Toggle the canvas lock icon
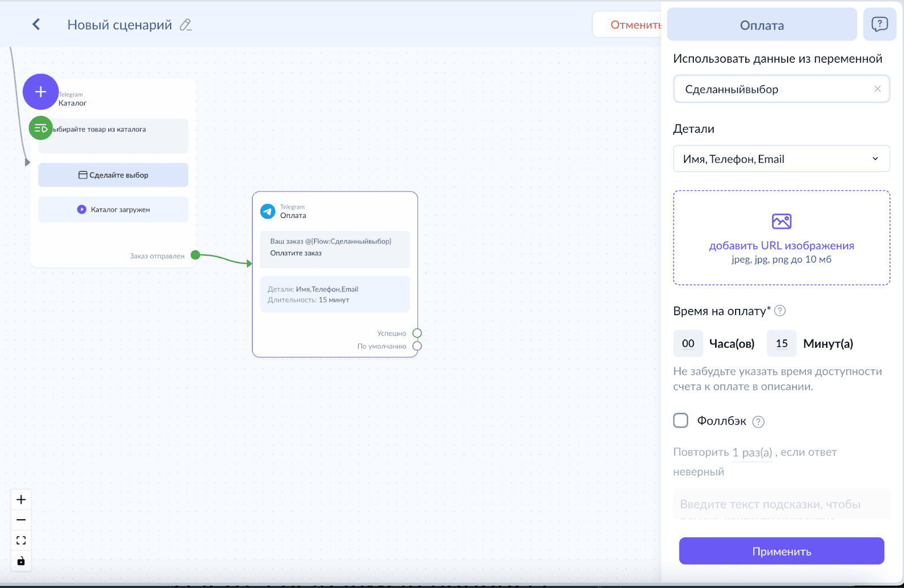Viewport: 904px width, 588px height. [x=21, y=561]
